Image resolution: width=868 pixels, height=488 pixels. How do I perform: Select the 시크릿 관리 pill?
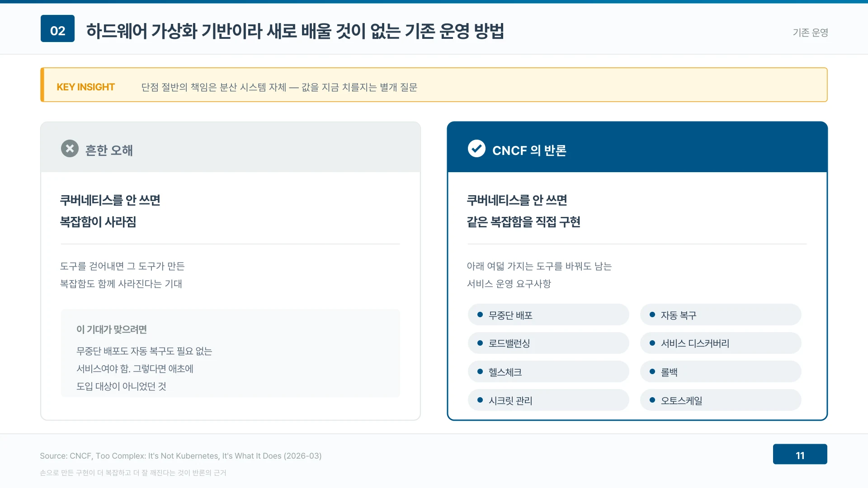point(548,400)
